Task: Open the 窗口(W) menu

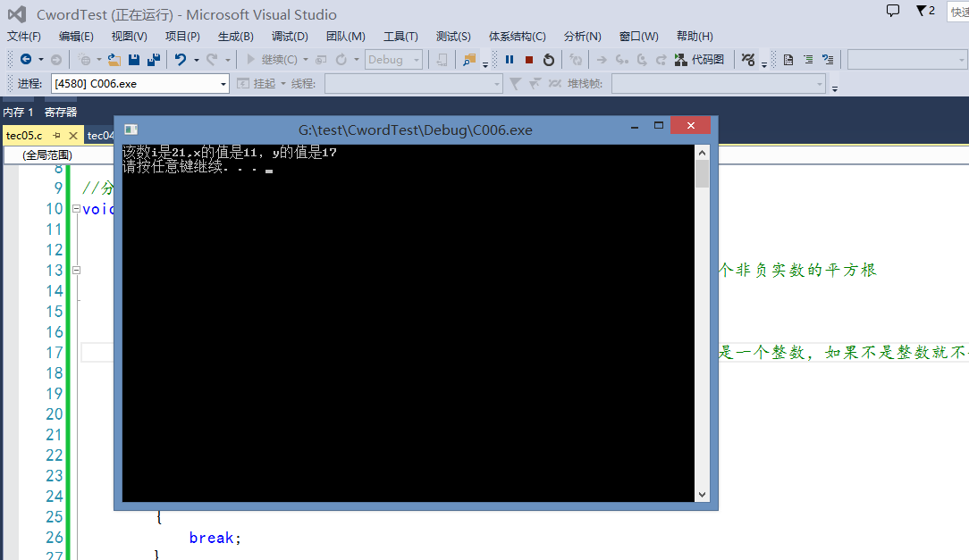Action: [x=638, y=37]
